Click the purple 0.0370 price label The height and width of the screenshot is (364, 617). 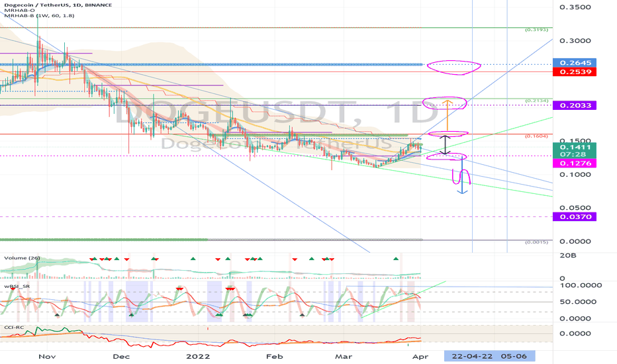pyautogui.click(x=575, y=217)
